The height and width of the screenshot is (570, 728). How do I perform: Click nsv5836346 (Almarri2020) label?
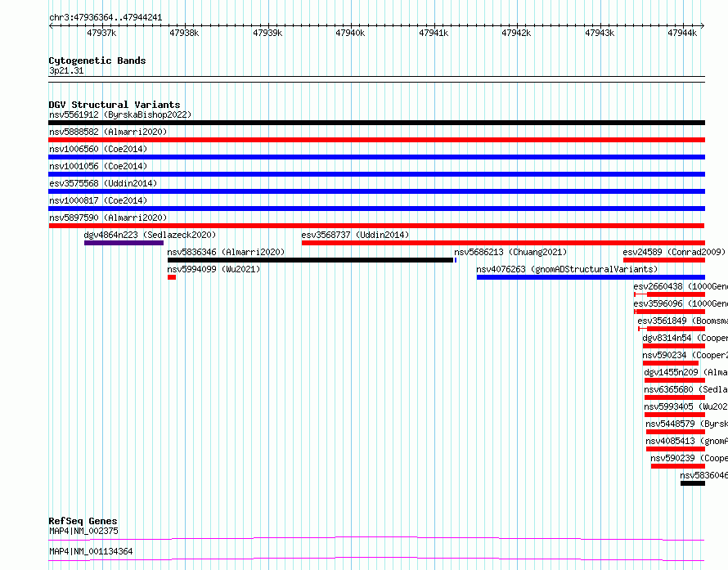tap(226, 252)
